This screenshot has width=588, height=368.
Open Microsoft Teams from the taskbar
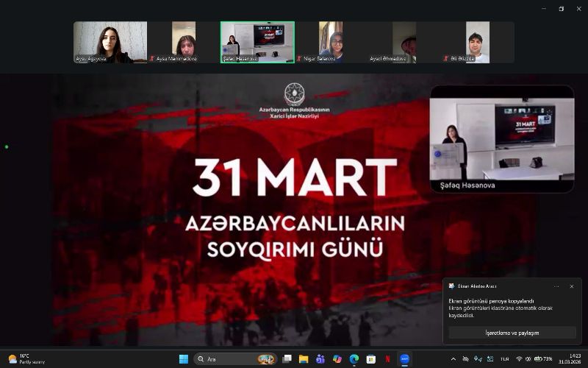(320, 359)
